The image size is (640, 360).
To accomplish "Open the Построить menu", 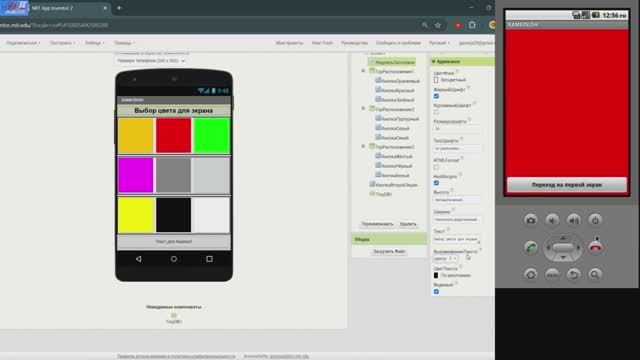I will click(62, 43).
